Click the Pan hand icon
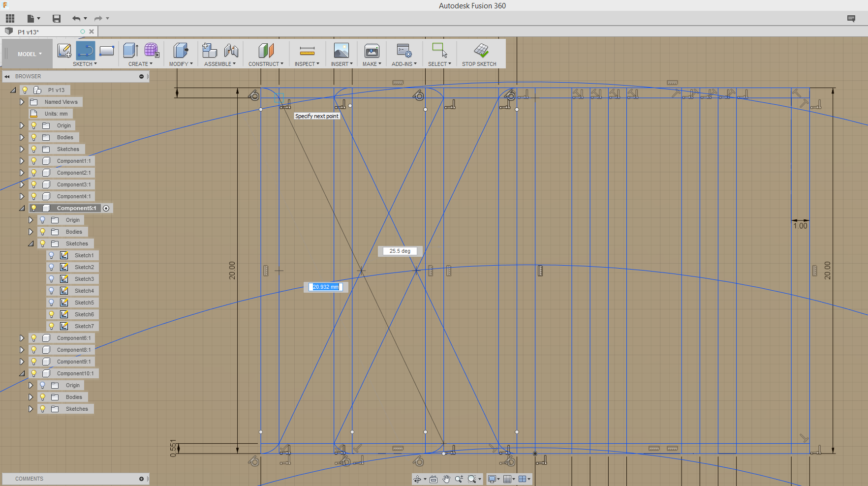 click(446, 479)
